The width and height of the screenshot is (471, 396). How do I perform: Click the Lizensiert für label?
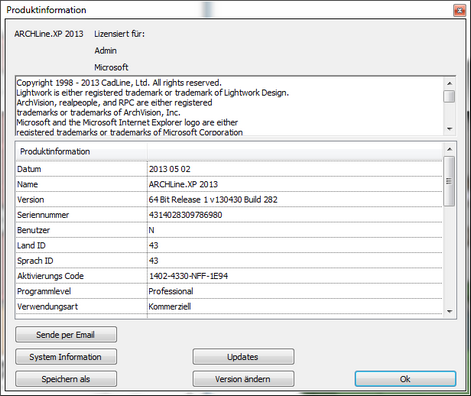click(x=119, y=34)
